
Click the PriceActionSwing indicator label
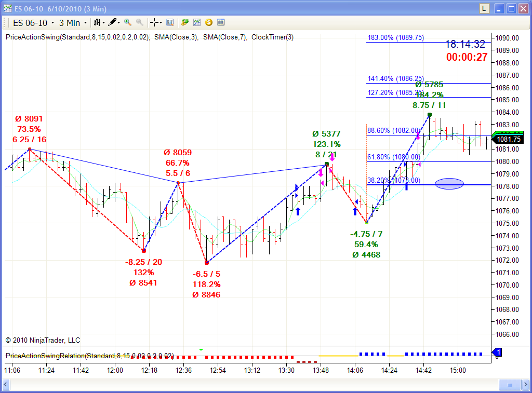[78, 37]
